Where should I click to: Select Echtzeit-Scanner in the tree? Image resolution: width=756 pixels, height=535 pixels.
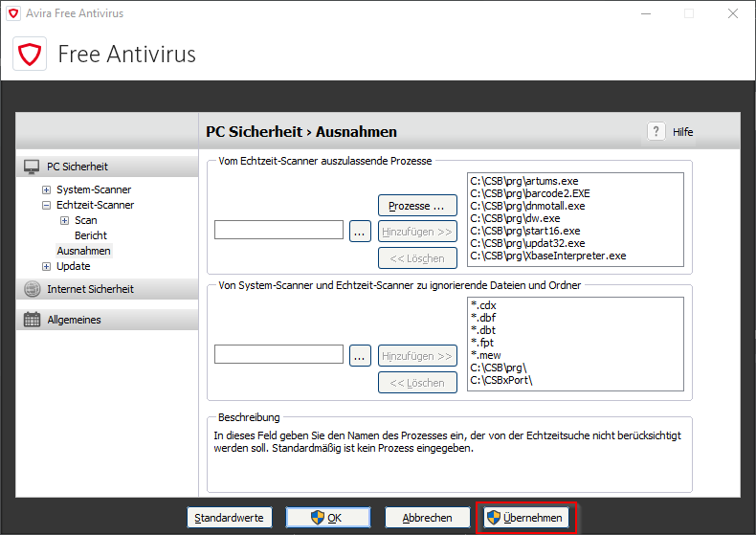95,206
